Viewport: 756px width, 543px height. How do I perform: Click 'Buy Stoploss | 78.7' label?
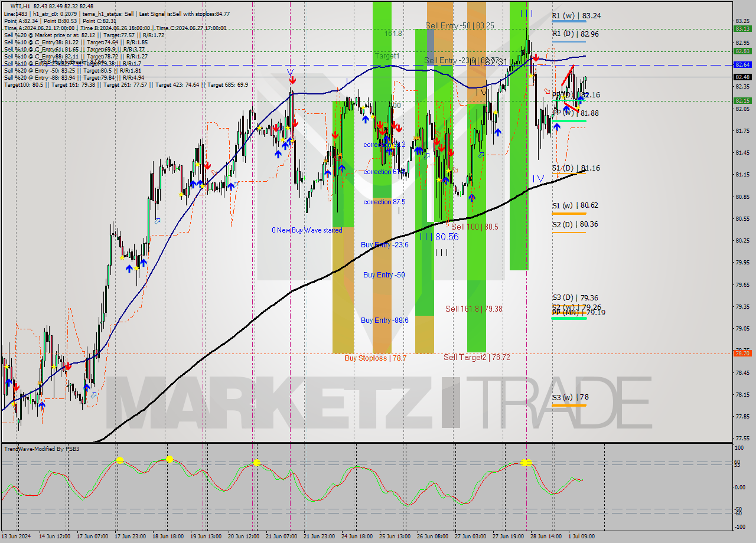(x=376, y=358)
